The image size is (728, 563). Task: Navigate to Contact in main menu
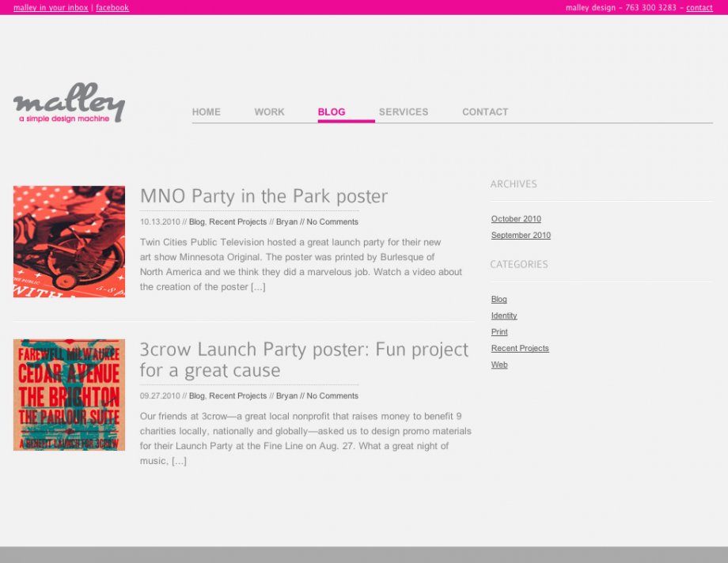tap(485, 112)
